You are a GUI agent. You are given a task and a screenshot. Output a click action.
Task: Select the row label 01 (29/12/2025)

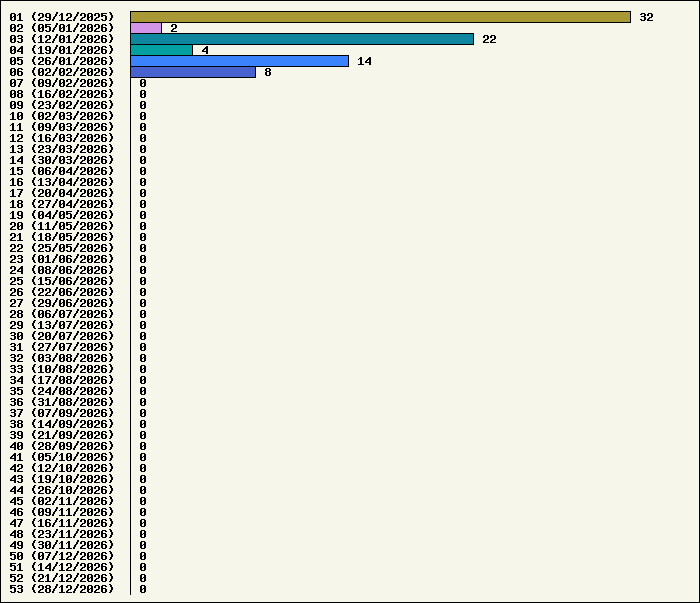tap(62, 17)
